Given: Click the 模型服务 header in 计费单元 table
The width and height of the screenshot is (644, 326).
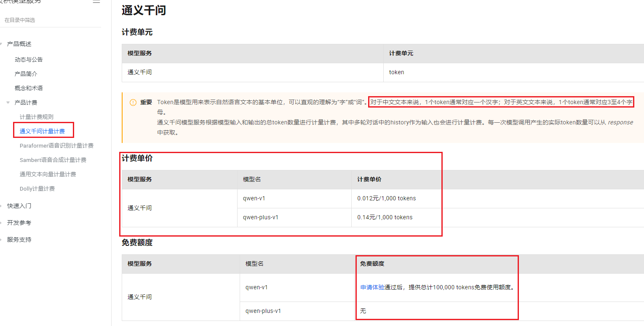Looking at the screenshot, I should [139, 54].
